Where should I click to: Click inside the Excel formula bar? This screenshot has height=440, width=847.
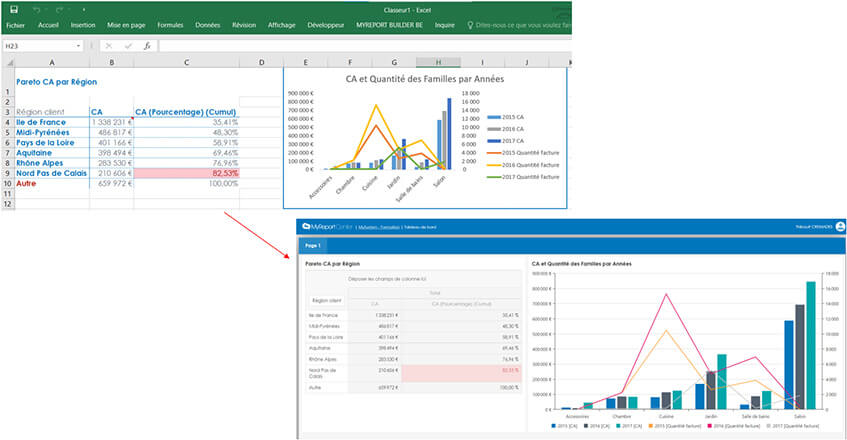365,46
